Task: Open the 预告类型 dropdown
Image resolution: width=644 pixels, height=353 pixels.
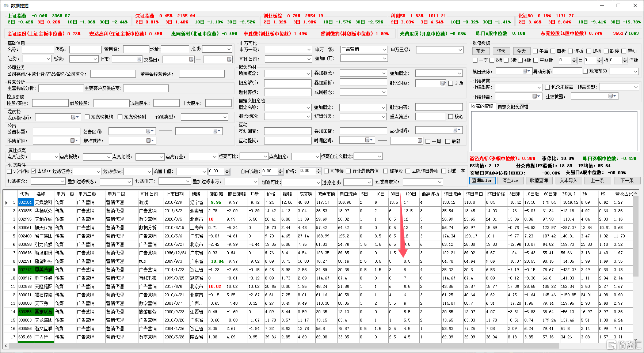Action: pos(636,87)
